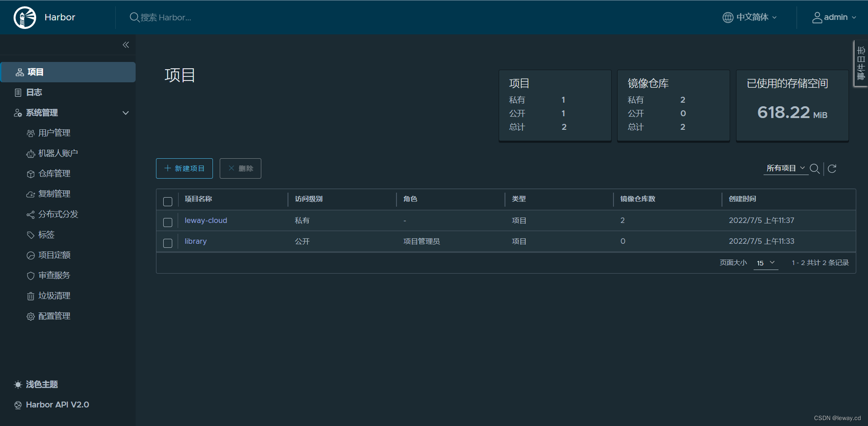This screenshot has height=426, width=868.
Task: Open the leway-cloud project link
Action: pos(206,221)
